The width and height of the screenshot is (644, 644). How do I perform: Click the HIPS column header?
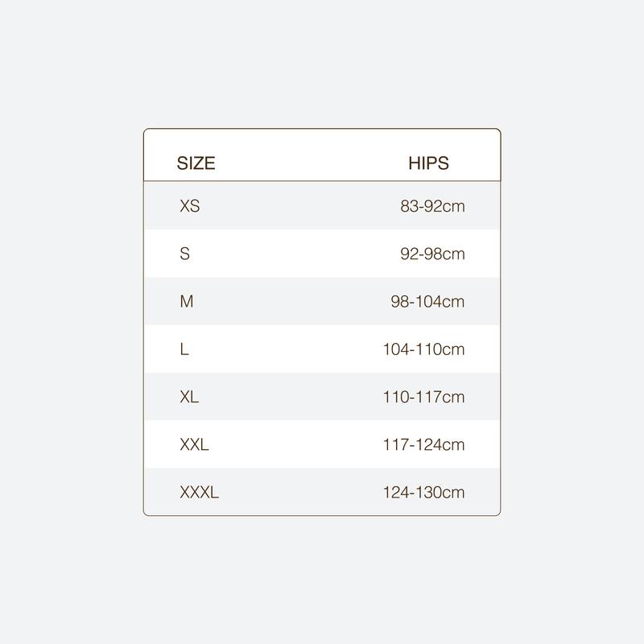click(x=428, y=163)
